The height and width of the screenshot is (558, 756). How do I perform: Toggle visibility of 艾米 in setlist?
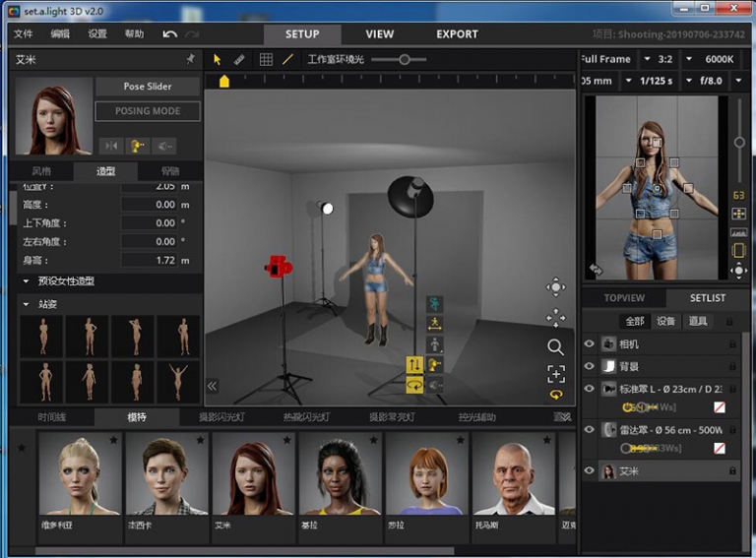(590, 470)
